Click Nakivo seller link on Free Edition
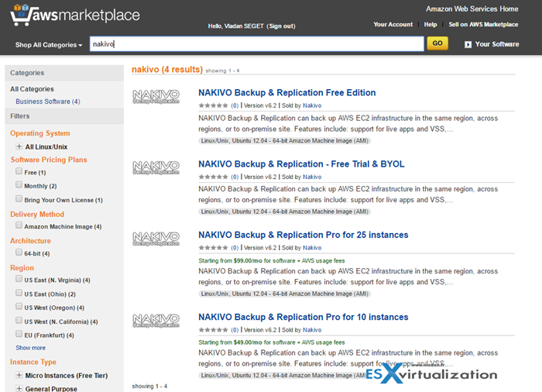542x392 pixels. [312, 105]
